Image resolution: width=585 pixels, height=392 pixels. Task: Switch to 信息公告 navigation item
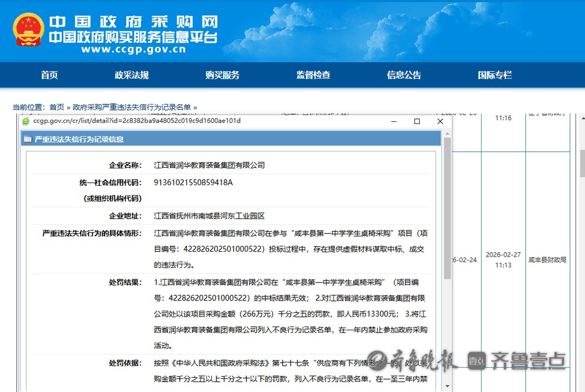point(404,75)
